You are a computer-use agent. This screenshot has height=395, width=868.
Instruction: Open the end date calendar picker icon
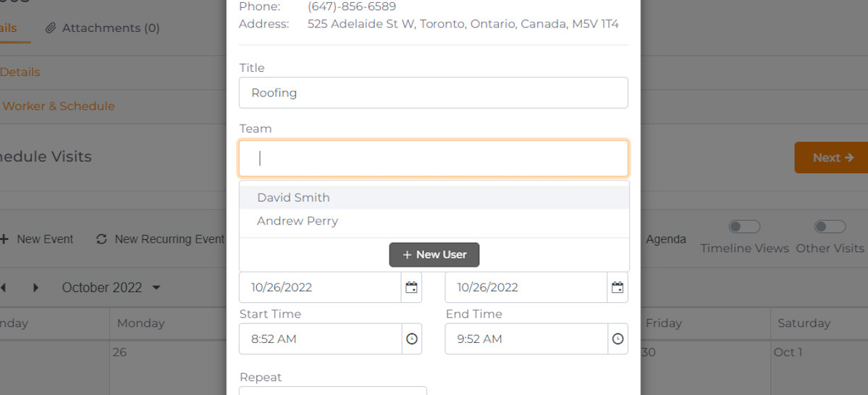click(618, 288)
